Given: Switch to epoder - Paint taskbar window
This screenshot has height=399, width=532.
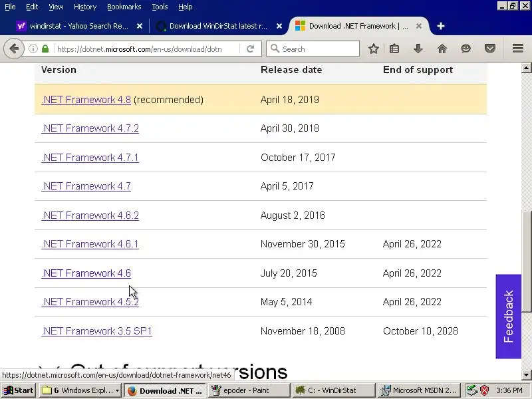Looking at the screenshot, I should coord(249,390).
